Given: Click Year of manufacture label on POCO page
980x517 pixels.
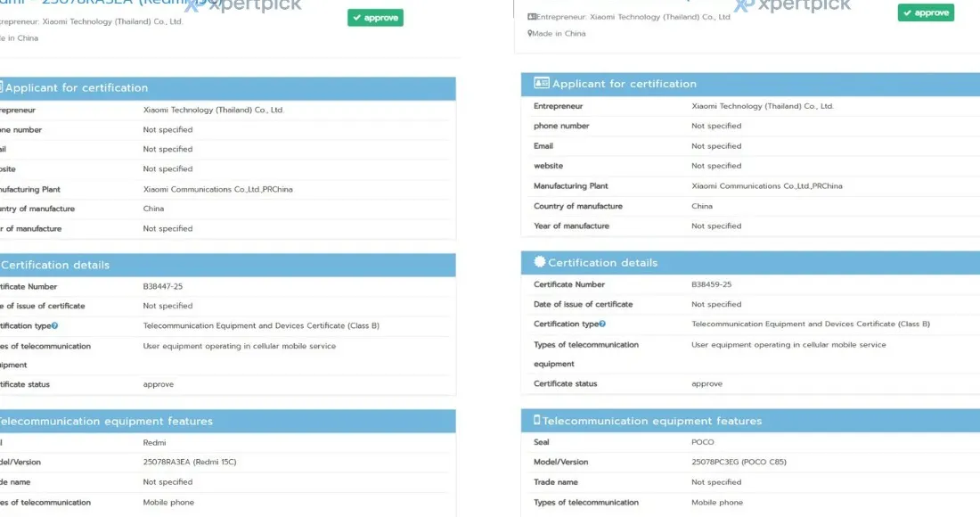Looking at the screenshot, I should [x=571, y=226].
